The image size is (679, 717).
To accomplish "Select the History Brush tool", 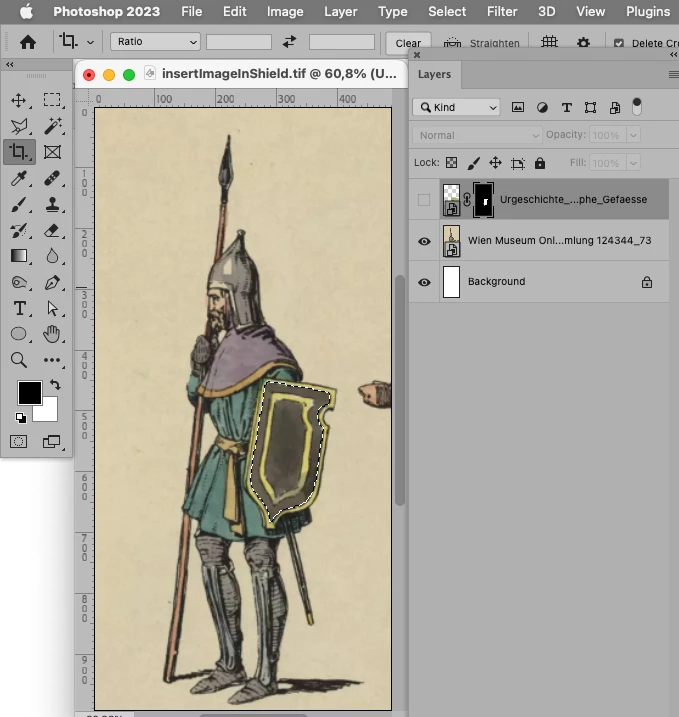I will coord(19,230).
